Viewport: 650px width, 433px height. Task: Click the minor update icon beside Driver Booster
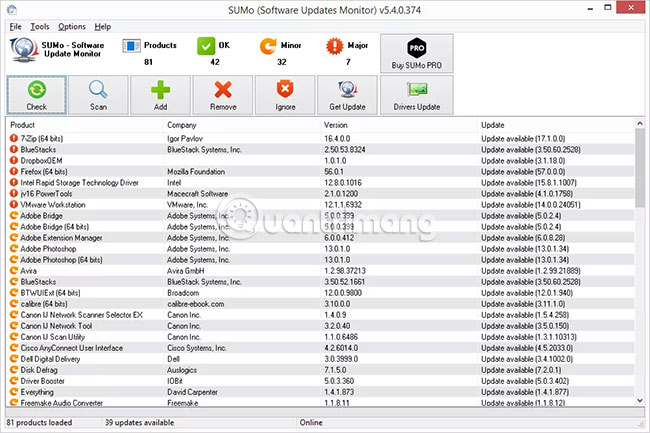14,381
